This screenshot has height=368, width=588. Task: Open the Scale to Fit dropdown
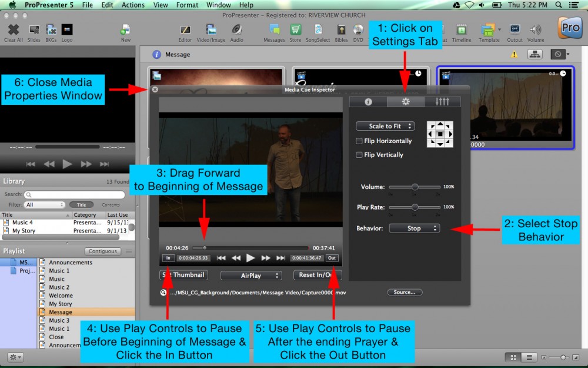[x=385, y=126]
